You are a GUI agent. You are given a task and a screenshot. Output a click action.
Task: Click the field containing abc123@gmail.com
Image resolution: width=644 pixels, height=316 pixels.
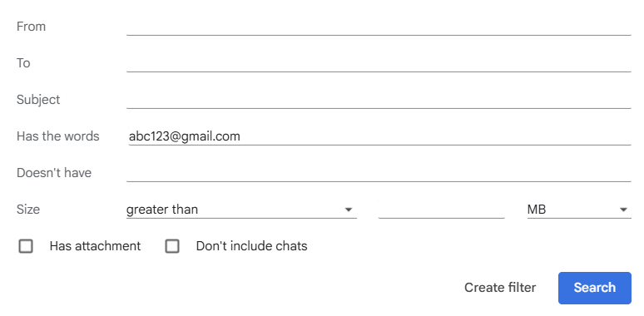(x=379, y=136)
